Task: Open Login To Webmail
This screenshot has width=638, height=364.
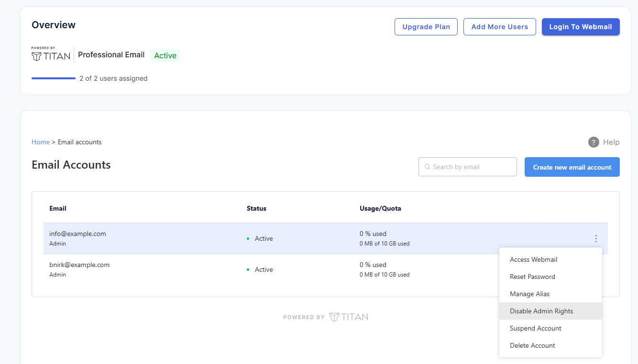Action: [x=581, y=27]
